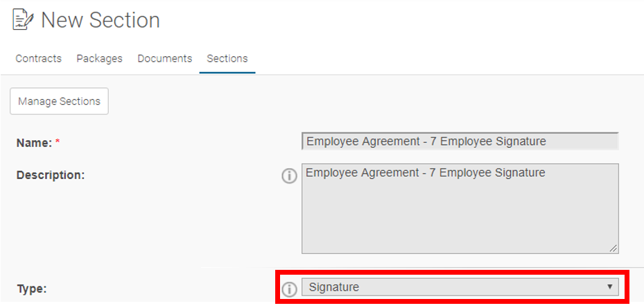Click the Name field label

pyautogui.click(x=34, y=143)
